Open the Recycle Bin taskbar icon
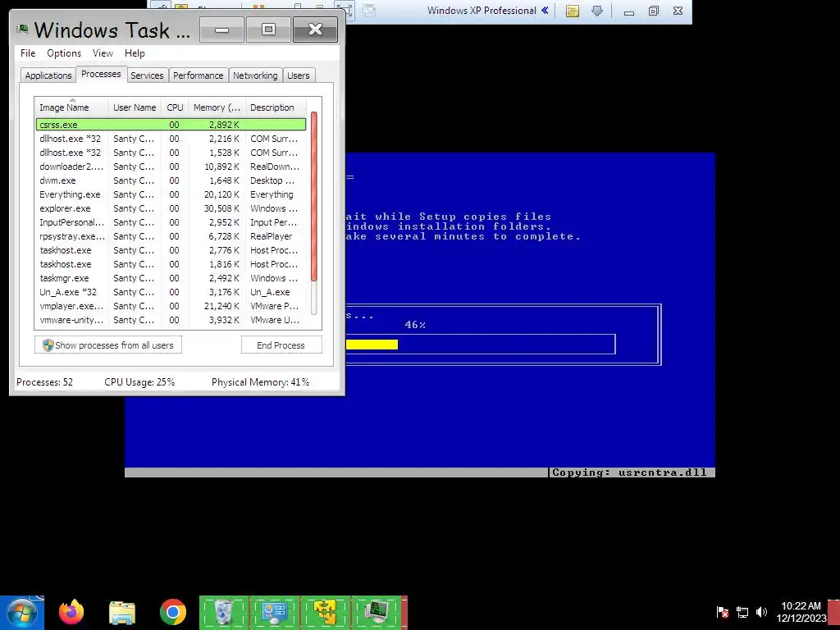The image size is (840, 630). [224, 612]
